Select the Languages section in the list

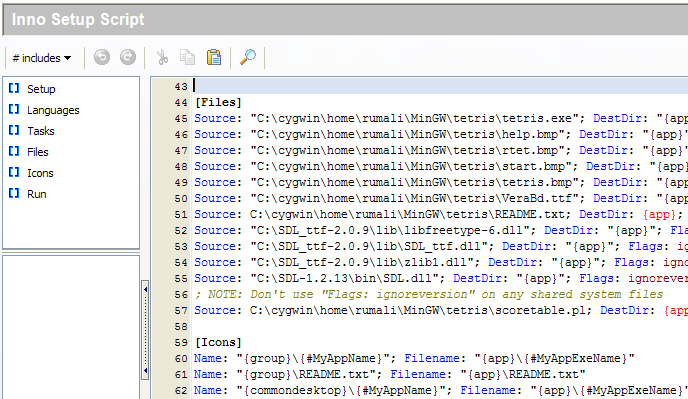pos(53,110)
